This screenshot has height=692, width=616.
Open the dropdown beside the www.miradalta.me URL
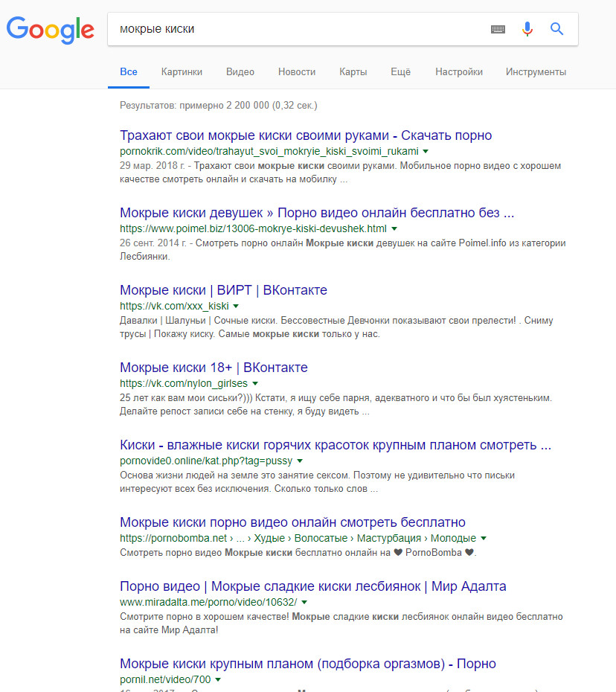[x=304, y=602]
